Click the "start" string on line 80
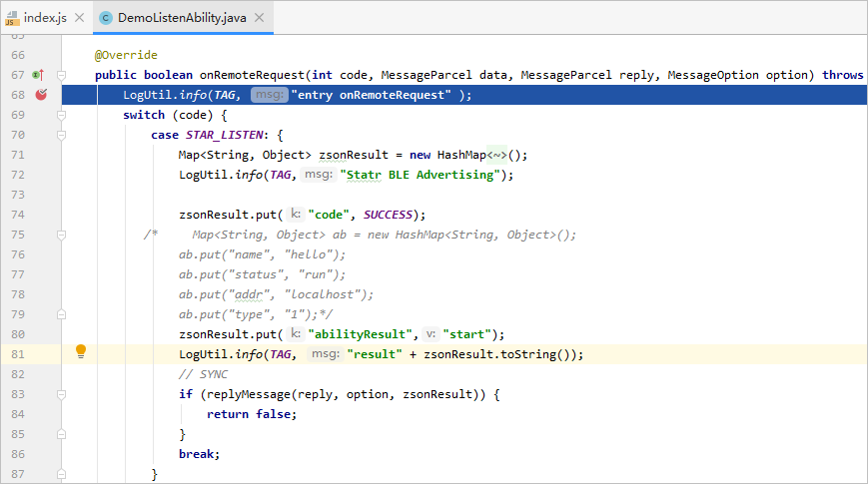This screenshot has height=484, width=868. 467,334
